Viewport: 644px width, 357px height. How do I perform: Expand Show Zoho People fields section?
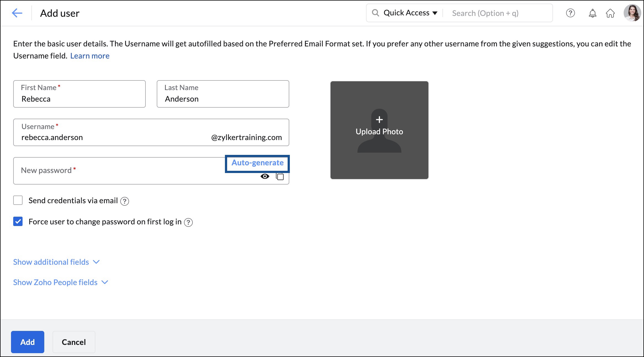point(60,282)
